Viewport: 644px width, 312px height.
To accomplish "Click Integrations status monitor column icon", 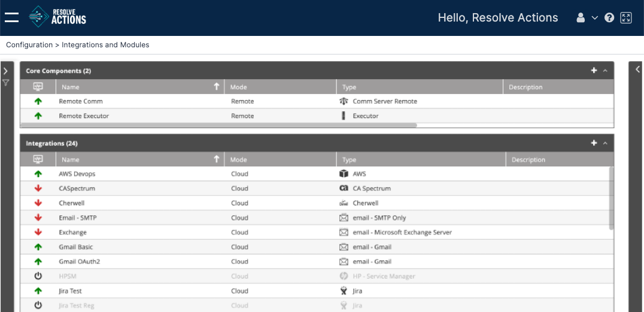I will point(38,159).
